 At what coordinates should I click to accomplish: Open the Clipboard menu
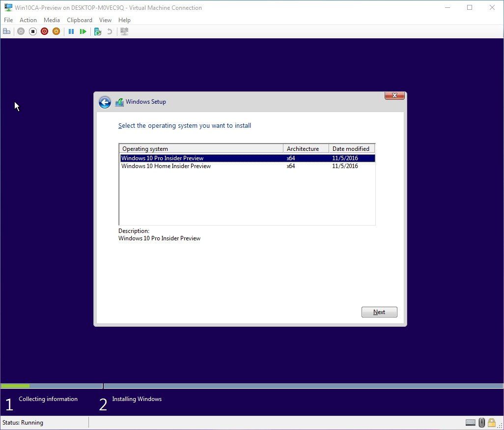80,20
